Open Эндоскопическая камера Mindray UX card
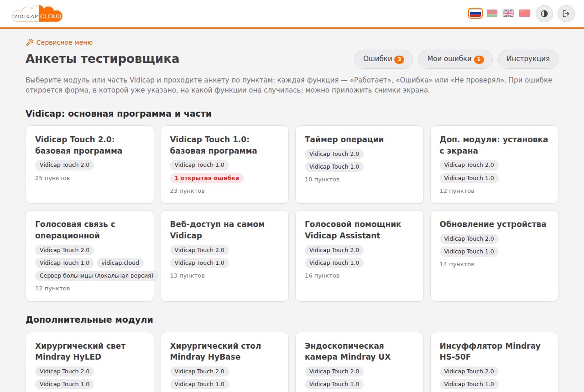Viewport: 584px width, 392px height. tap(360, 362)
